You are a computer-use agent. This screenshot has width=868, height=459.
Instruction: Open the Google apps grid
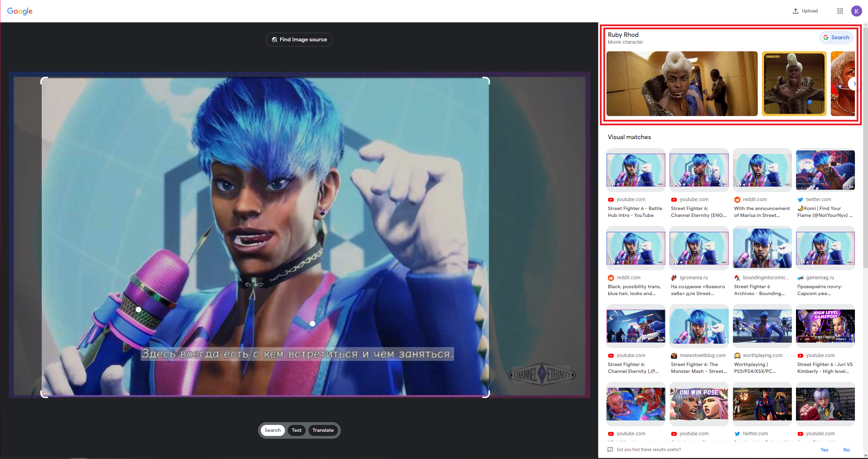click(840, 11)
